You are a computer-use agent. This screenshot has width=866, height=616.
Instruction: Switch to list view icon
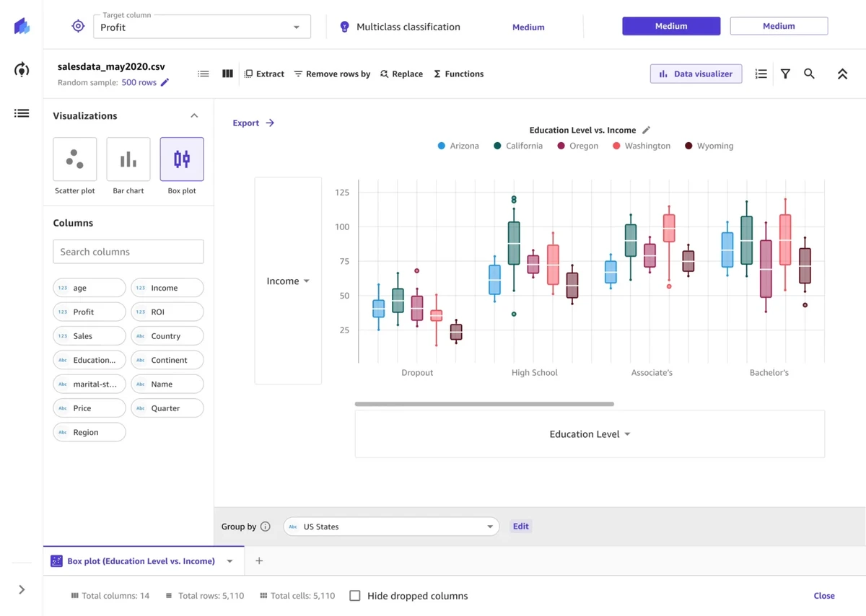[x=204, y=74]
